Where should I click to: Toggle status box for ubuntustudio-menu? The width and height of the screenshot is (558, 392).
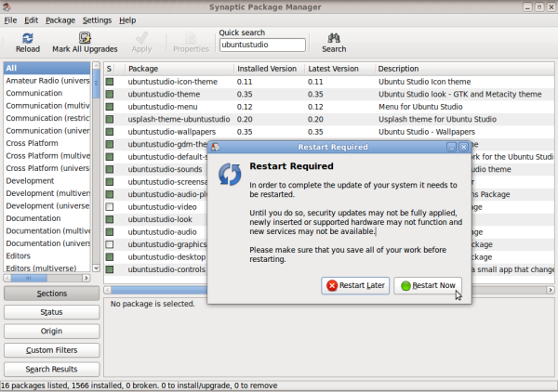pyautogui.click(x=110, y=107)
